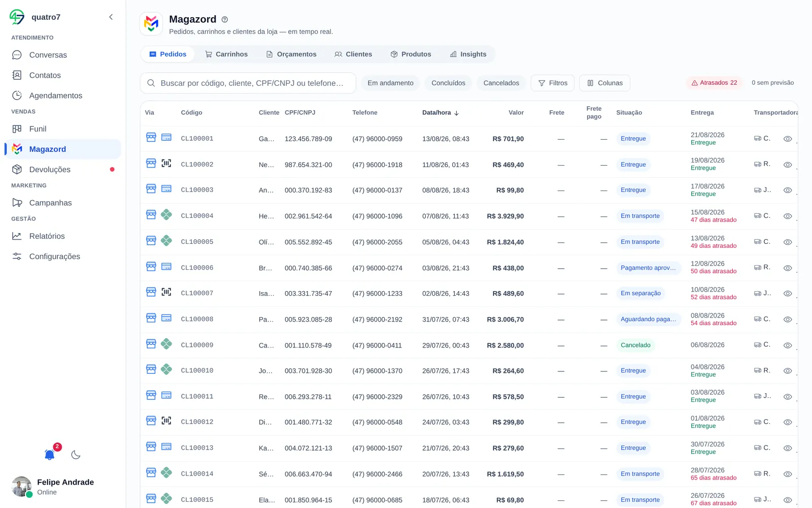Viewport: 812px width, 508px height.
Task: Open the Insights tab
Action: click(x=468, y=54)
